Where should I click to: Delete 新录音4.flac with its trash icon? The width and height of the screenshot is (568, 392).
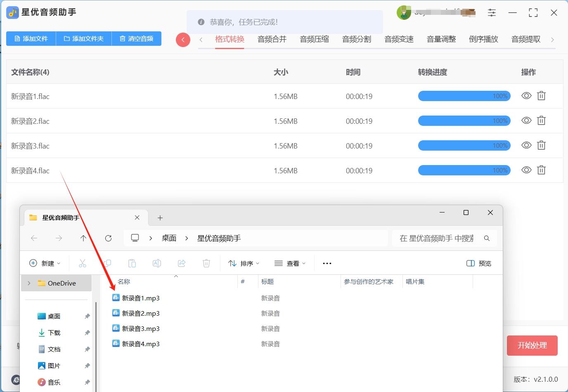[x=541, y=170]
